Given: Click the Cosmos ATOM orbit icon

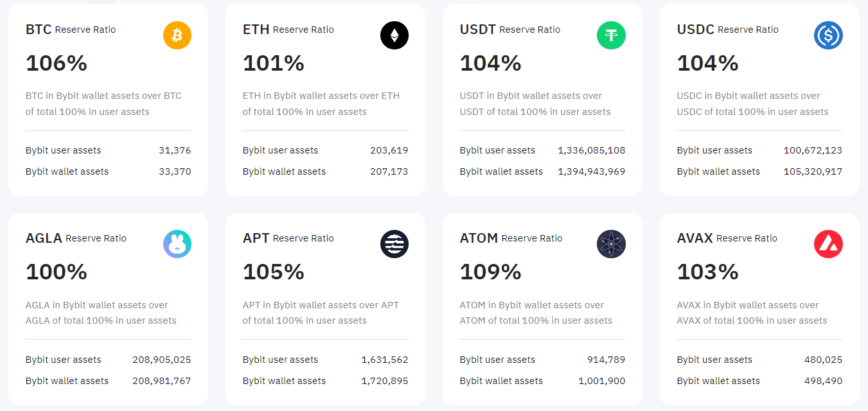Looking at the screenshot, I should point(612,244).
